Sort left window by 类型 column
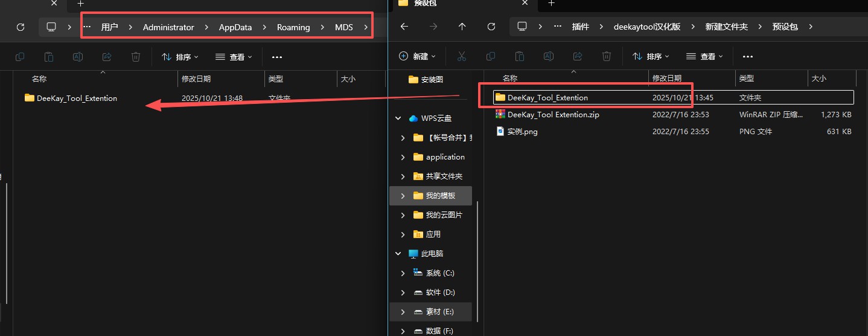The height and width of the screenshot is (336, 868). (276, 79)
